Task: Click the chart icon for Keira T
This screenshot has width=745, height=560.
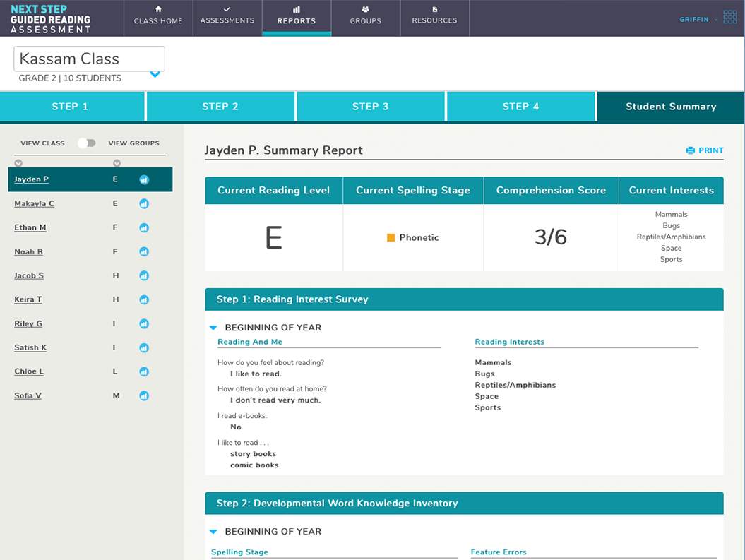Action: (x=144, y=300)
